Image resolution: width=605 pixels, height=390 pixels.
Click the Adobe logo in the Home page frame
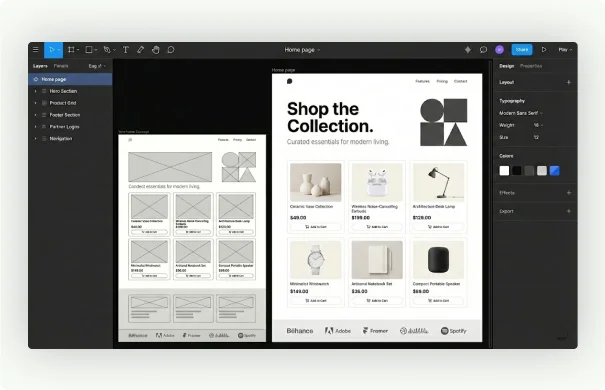coord(338,331)
